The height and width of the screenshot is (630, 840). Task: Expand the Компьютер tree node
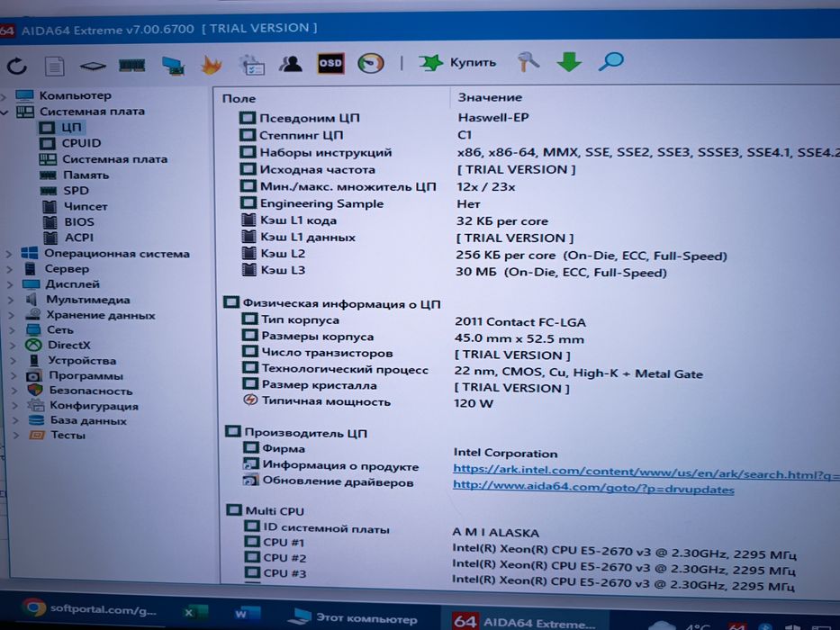5,96
